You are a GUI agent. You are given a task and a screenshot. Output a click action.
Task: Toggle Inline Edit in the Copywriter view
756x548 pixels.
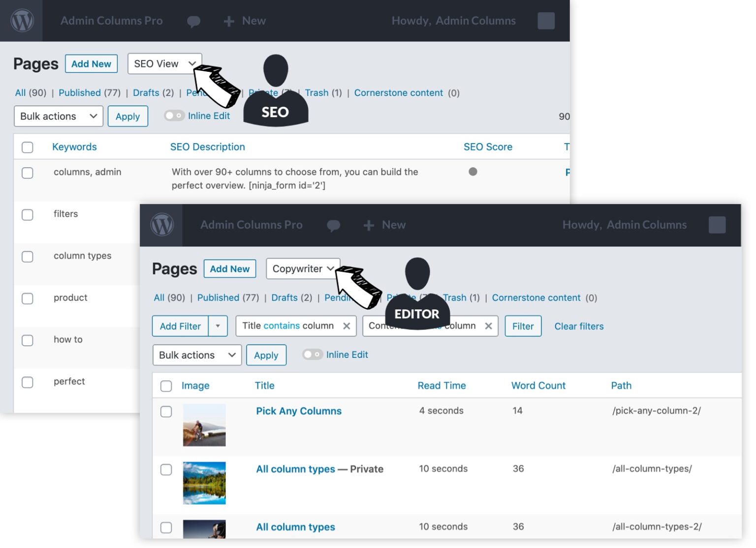tap(313, 354)
